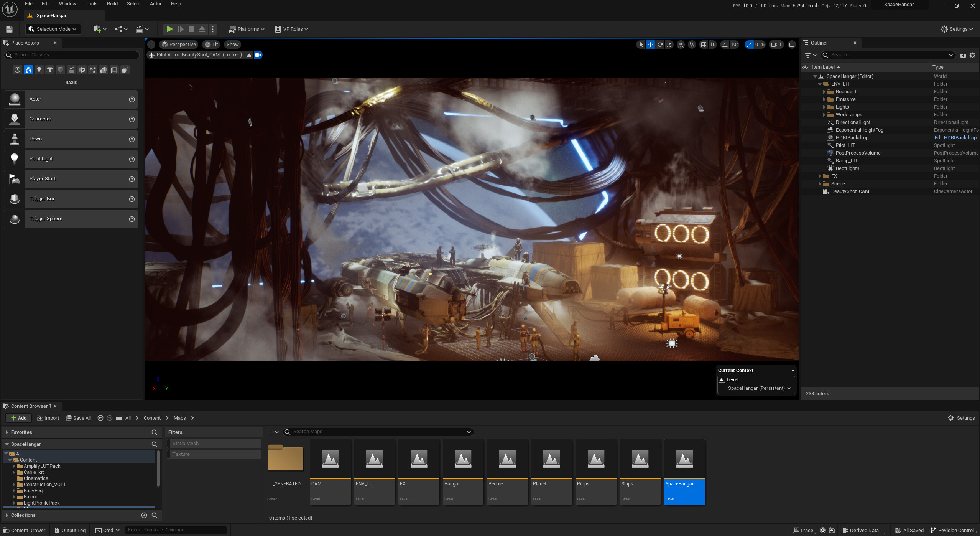Click the console command input field

click(176, 530)
